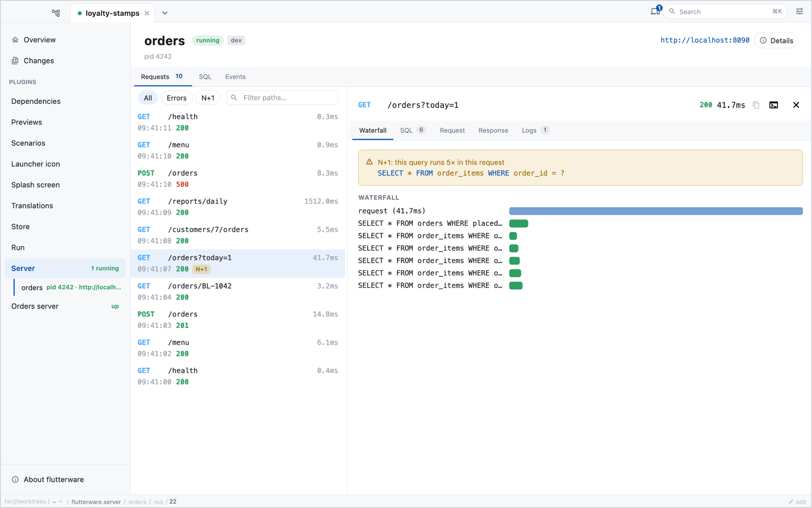This screenshot has width=812, height=508.
Task: Select the All filter chip
Action: (148, 98)
